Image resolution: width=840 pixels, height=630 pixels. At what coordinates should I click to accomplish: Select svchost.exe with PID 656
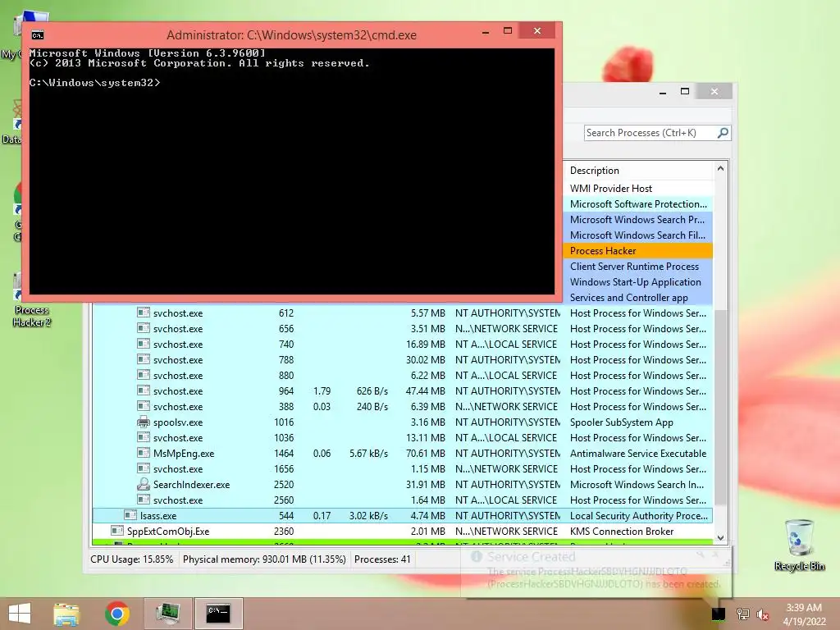click(402, 328)
